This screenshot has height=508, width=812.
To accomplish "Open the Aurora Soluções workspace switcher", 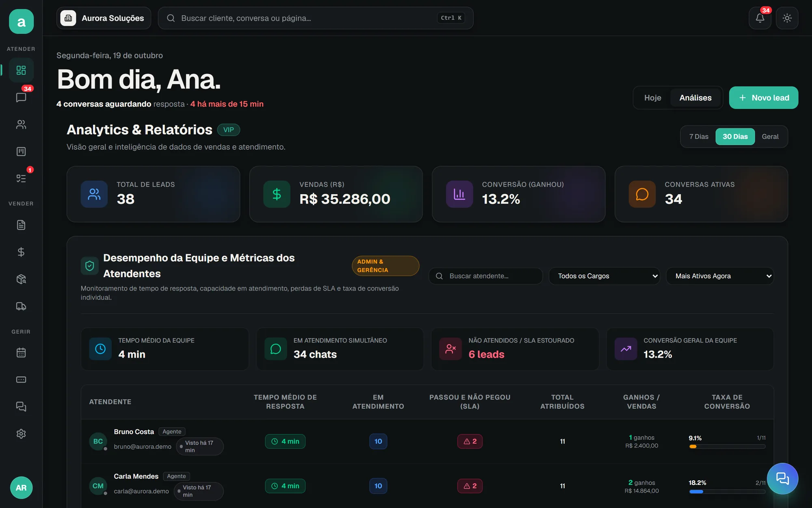I will click(x=104, y=18).
